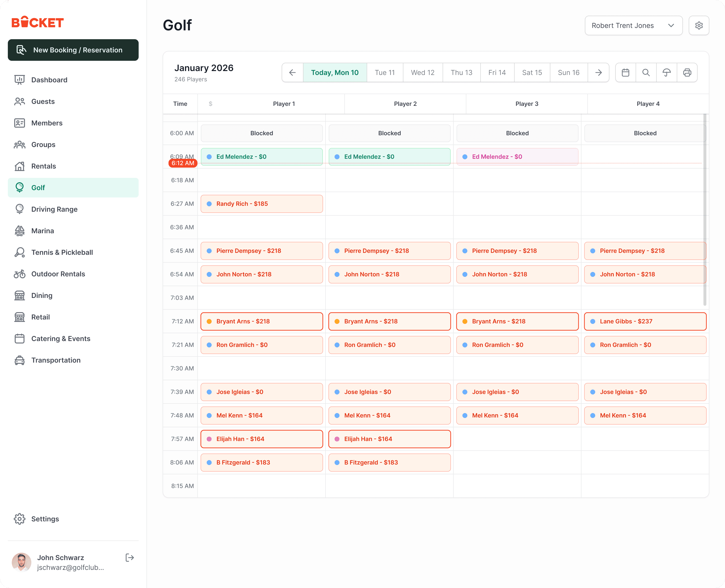Select the Driving Range golf ball icon
Image resolution: width=725 pixels, height=588 pixels.
point(20,209)
